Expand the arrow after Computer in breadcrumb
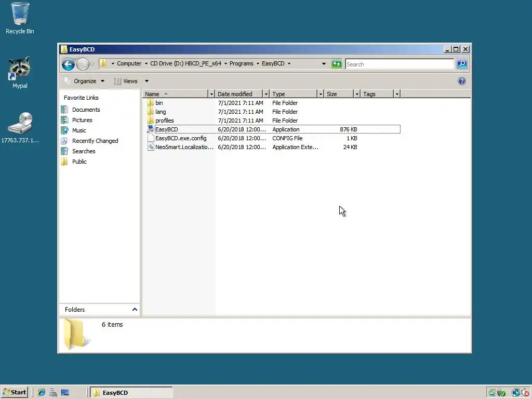This screenshot has width=532, height=399. [146, 64]
